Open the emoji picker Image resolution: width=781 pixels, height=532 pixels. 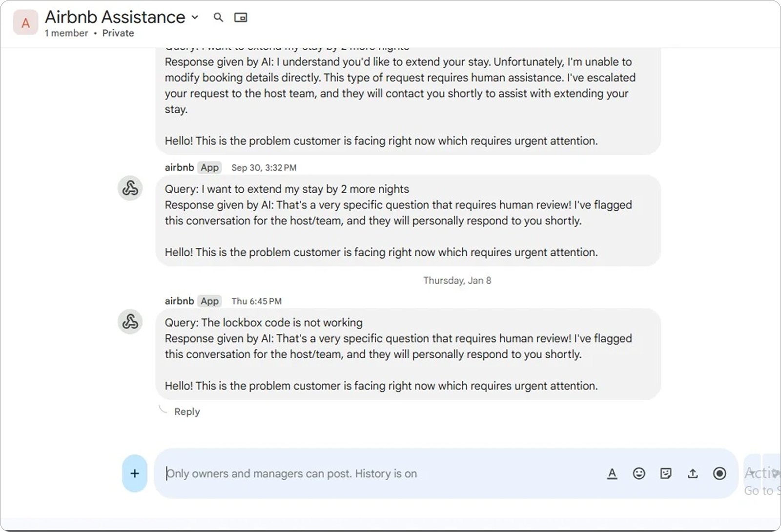click(x=638, y=473)
